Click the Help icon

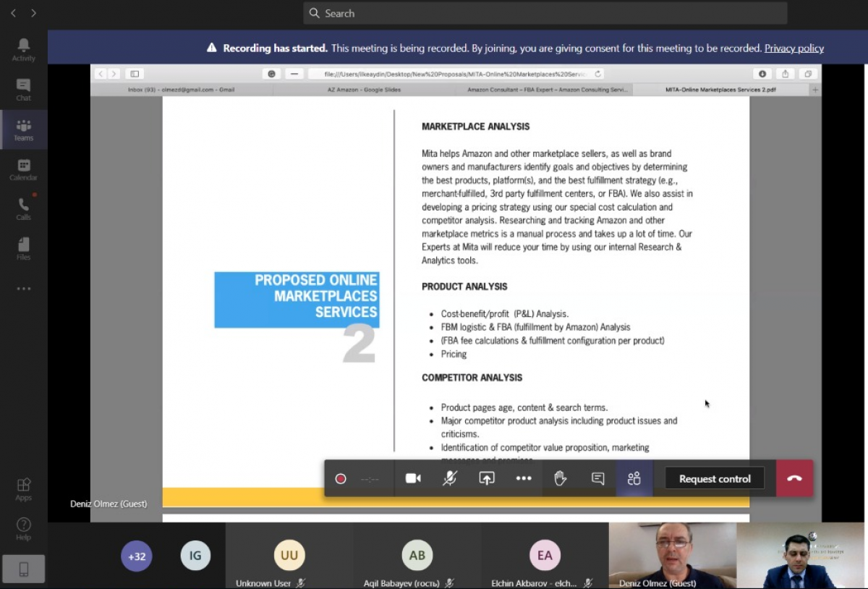23,528
